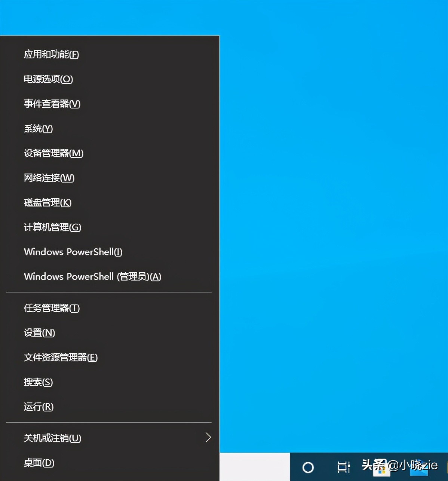Launch Windows PowerShell as 管理员

coord(92,277)
